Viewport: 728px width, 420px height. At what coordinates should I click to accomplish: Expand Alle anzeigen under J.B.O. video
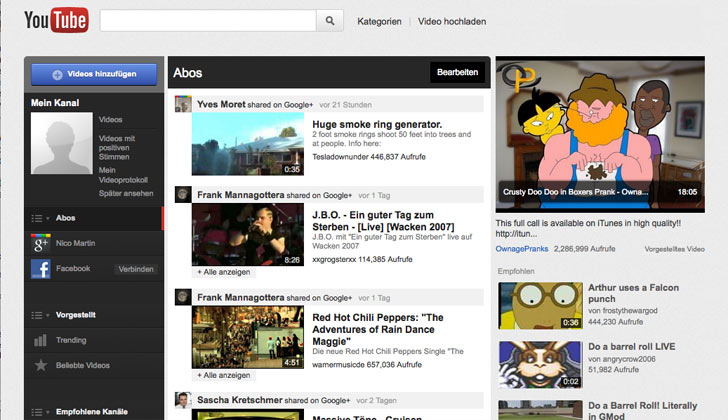point(224,272)
